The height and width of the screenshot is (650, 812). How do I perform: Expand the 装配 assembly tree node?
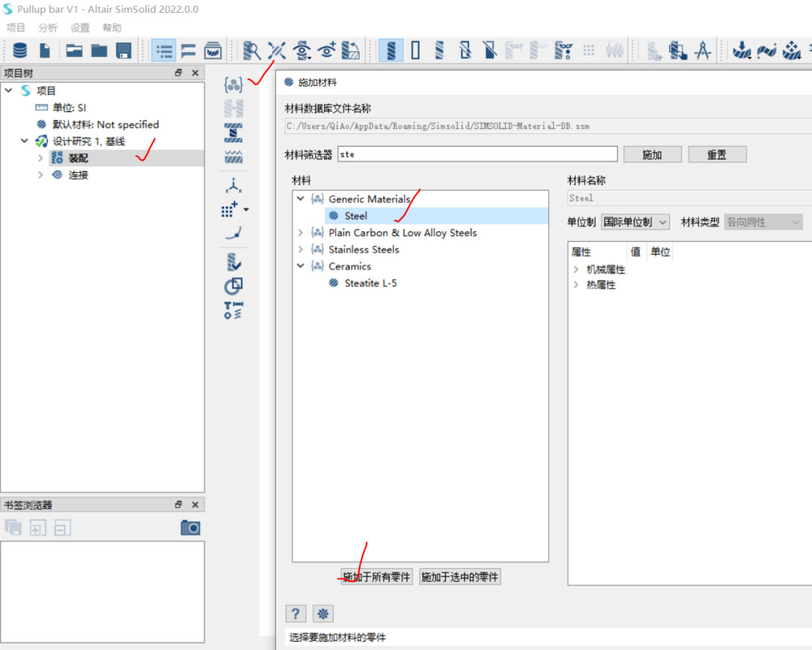41,158
